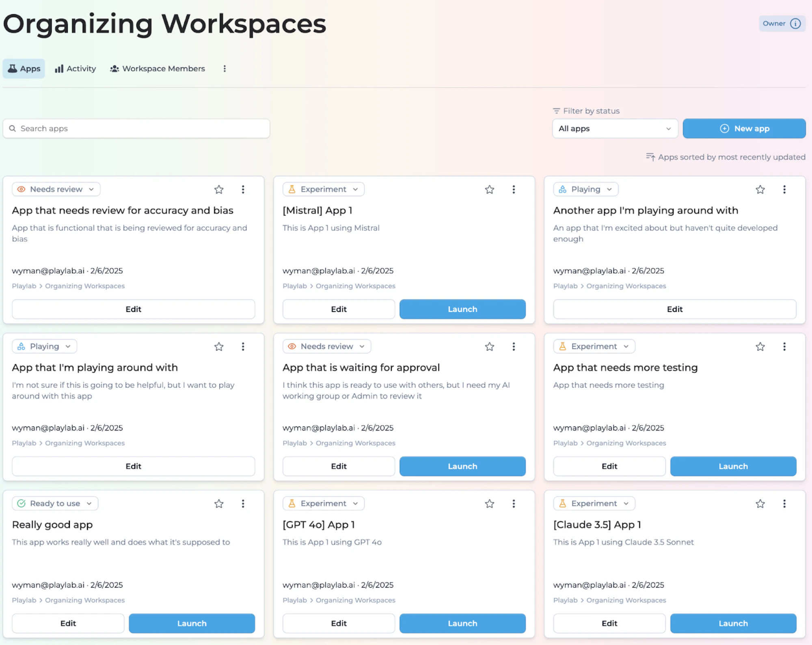Image resolution: width=812 pixels, height=645 pixels.
Task: Star the Really good app card
Action: coord(219,504)
